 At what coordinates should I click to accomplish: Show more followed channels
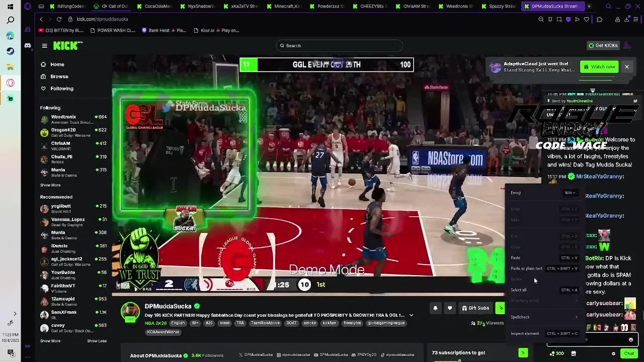tap(50, 185)
